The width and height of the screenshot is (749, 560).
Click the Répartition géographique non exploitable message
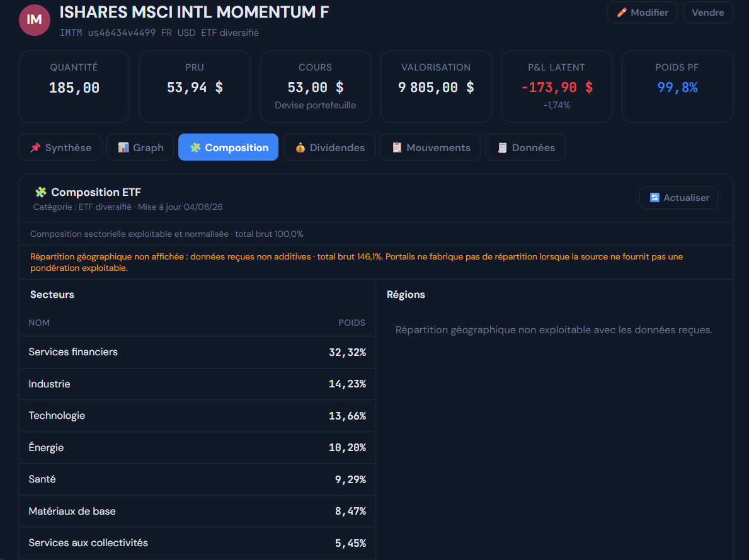[554, 329]
